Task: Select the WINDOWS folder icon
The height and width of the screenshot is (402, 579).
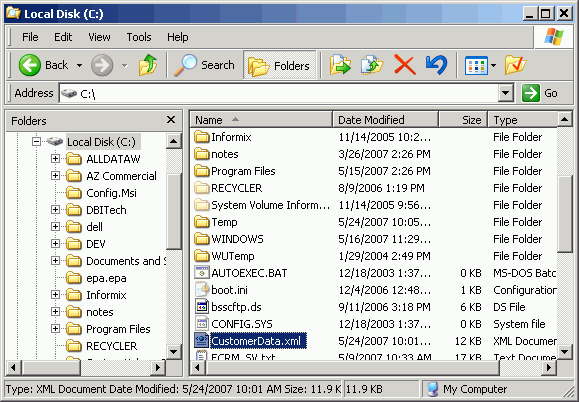Action: point(202,239)
